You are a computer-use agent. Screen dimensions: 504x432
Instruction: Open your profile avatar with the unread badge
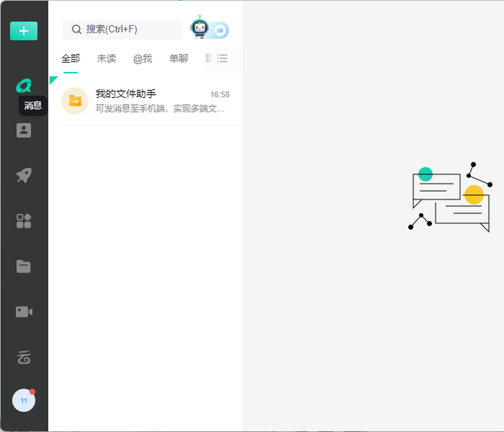coord(24,400)
